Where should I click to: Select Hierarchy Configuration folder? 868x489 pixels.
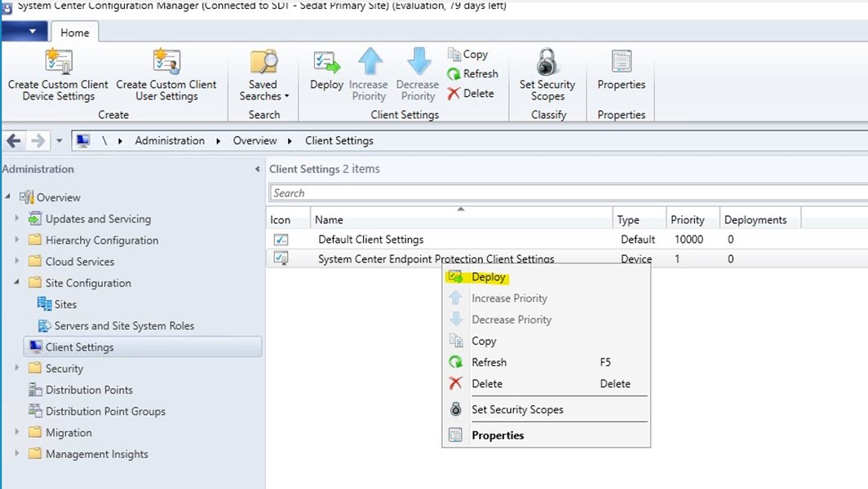102,240
